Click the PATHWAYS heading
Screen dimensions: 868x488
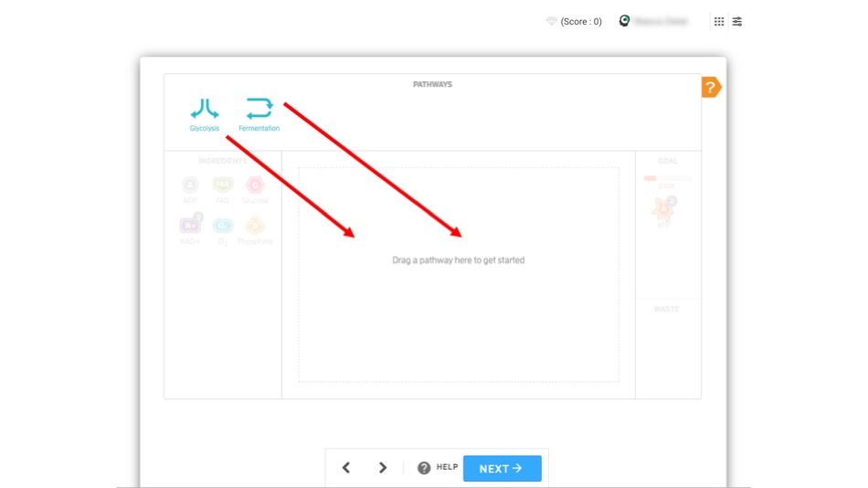point(432,84)
